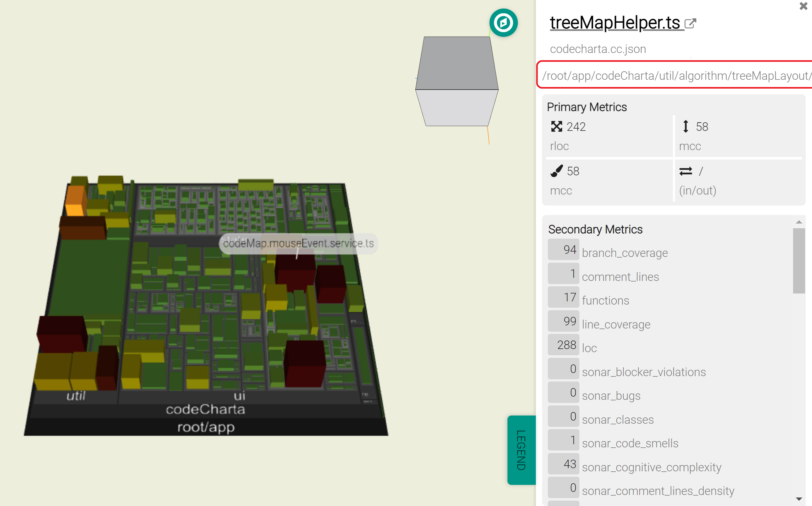812x506 pixels.
Task: Click the secondary metrics scrollbar thumb
Action: tap(799, 260)
